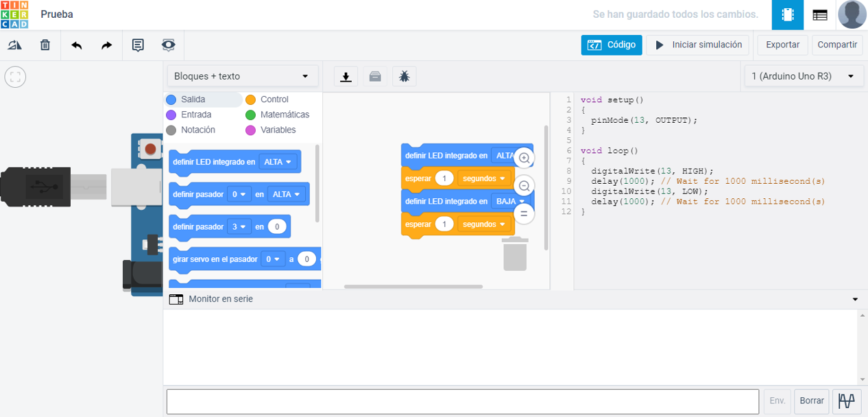Select the Control blocks category
This screenshot has height=417, width=868.
[274, 99]
